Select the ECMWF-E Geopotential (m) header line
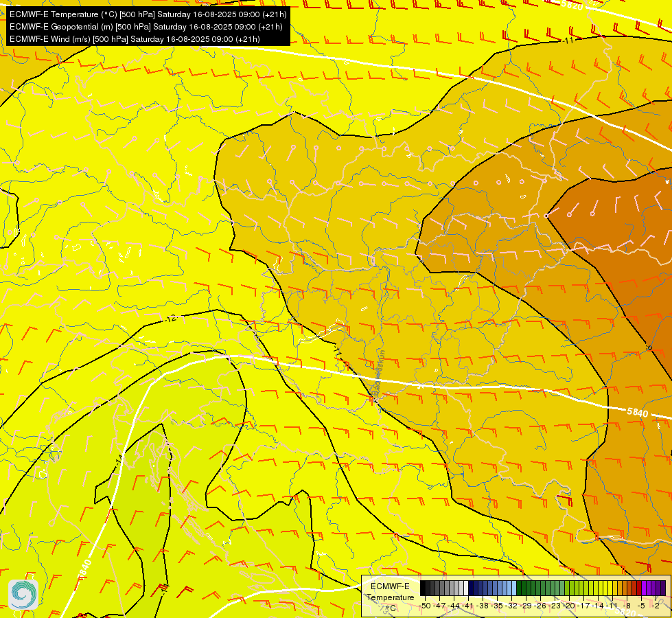Image resolution: width=672 pixels, height=618 pixels. [x=146, y=27]
